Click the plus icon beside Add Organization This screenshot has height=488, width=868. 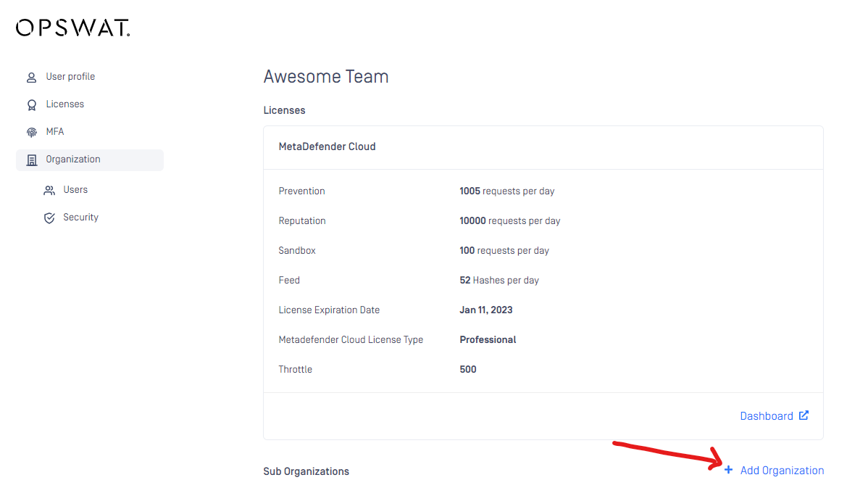point(728,470)
